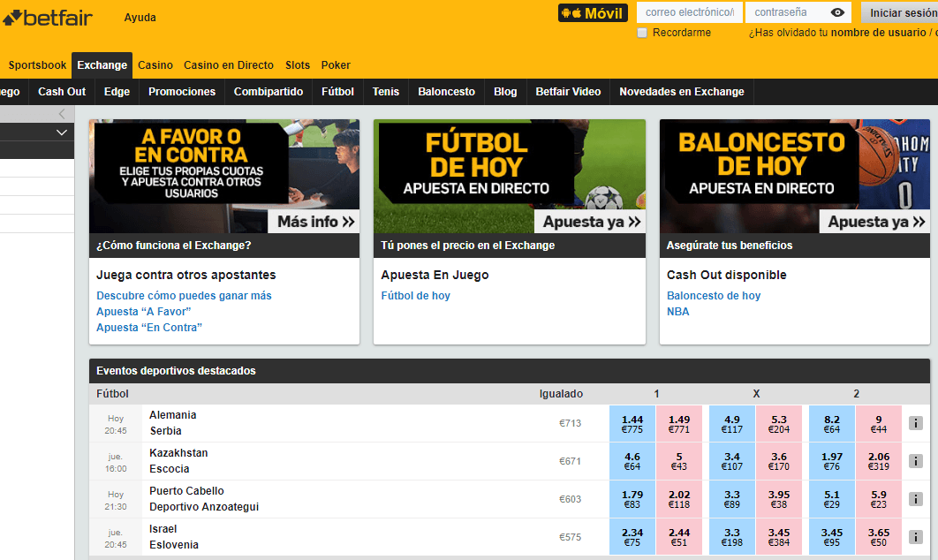Image resolution: width=938 pixels, height=560 pixels.
Task: Open info icon for Israel Eslovenia
Action: pos(916,537)
